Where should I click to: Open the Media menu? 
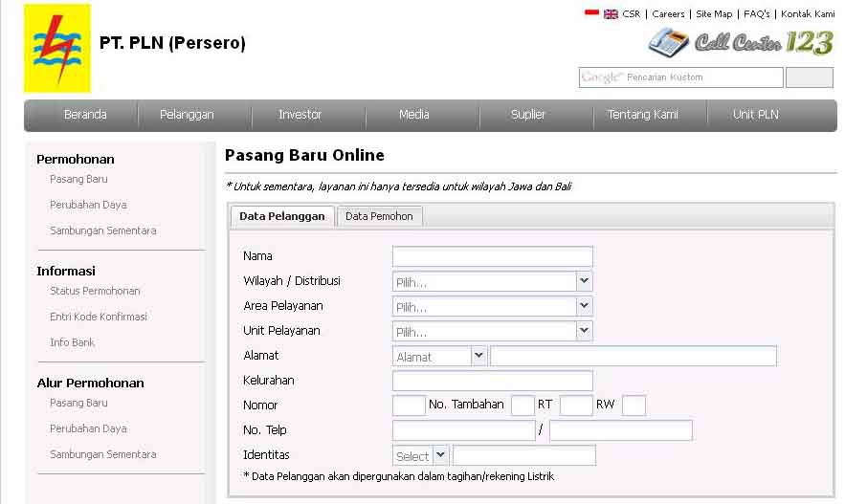[x=413, y=115]
